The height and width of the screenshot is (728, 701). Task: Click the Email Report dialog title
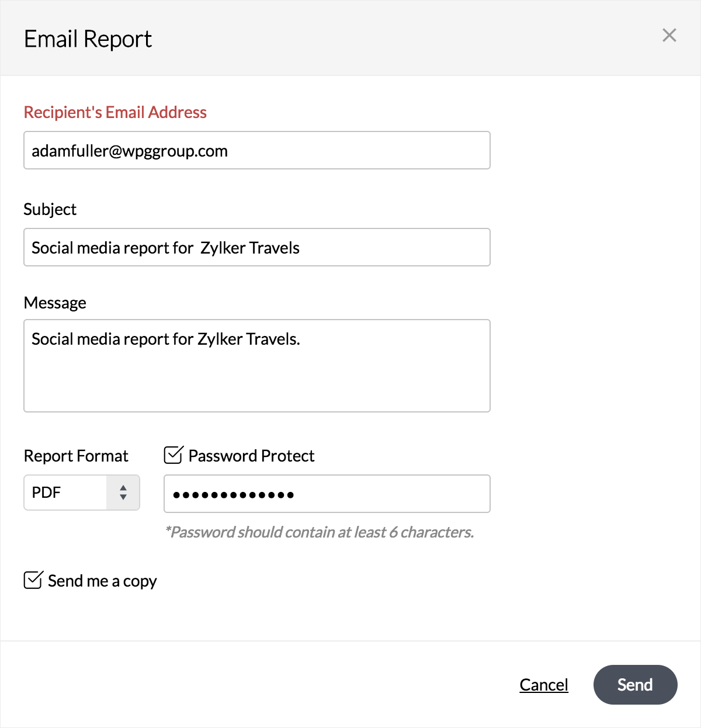pos(88,39)
